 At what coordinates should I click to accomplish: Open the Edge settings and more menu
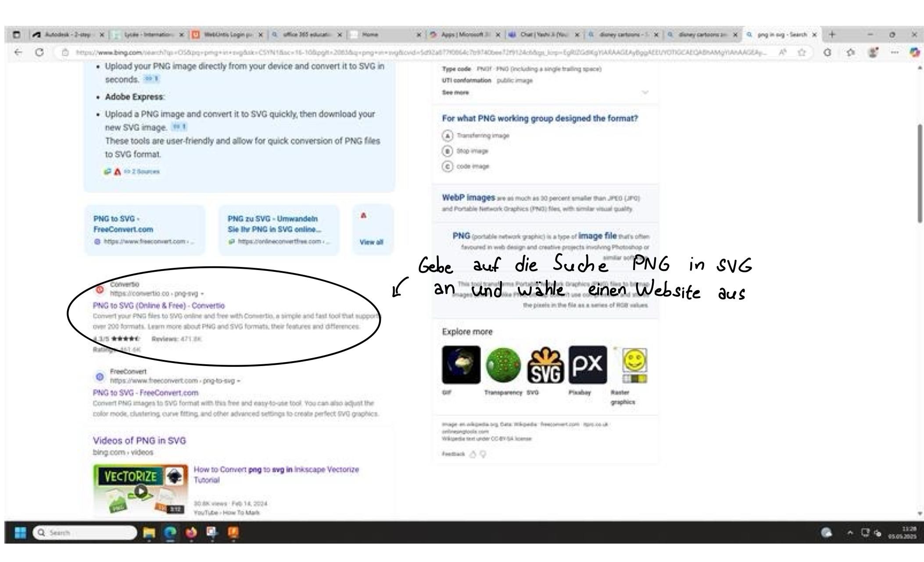tap(894, 53)
